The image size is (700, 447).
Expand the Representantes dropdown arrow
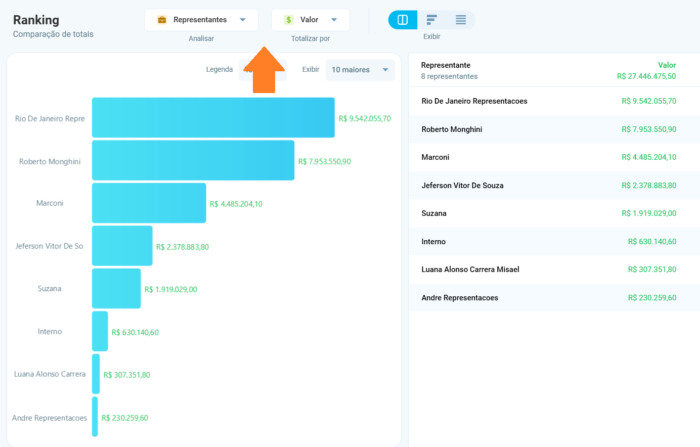[243, 20]
